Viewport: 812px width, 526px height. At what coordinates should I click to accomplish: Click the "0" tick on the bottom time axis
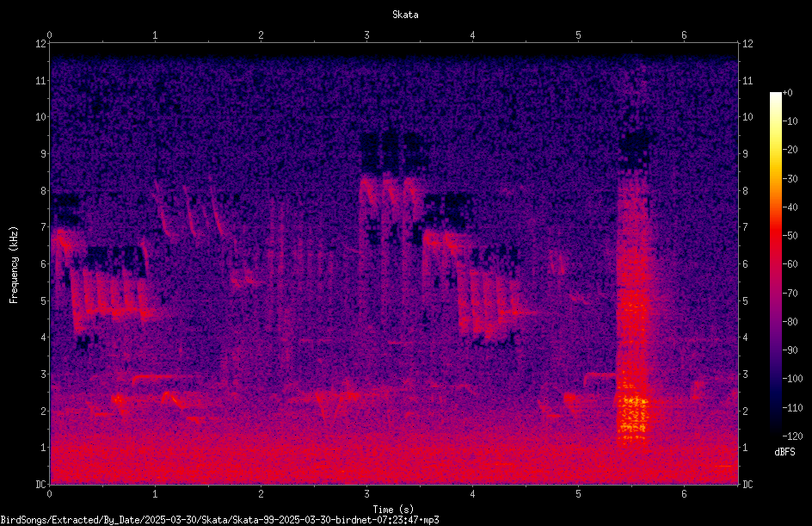(49, 494)
